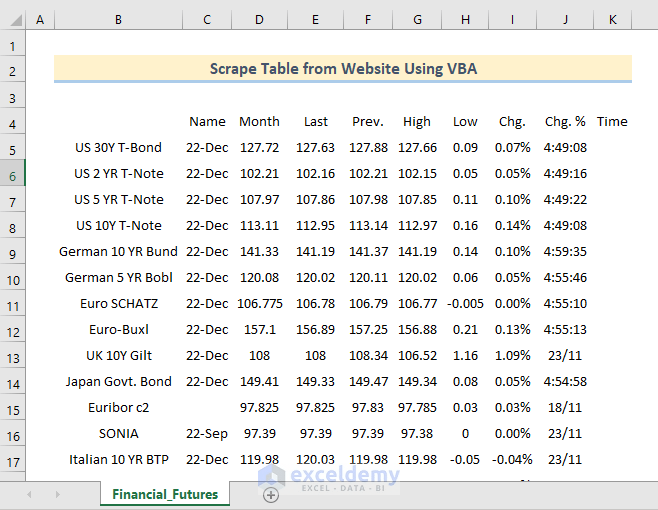Select column I header
Image resolution: width=658 pixels, height=510 pixels.
tap(512, 20)
